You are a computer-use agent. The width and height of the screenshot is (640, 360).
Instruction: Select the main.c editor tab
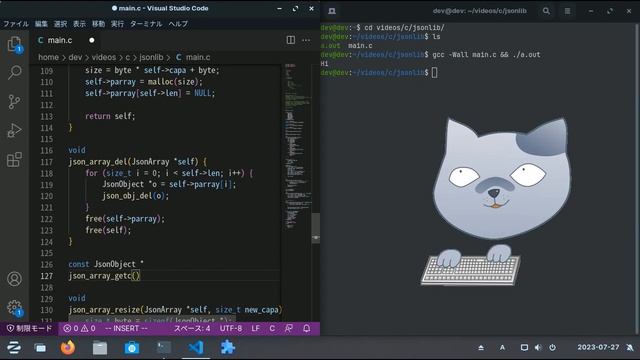click(x=60, y=40)
